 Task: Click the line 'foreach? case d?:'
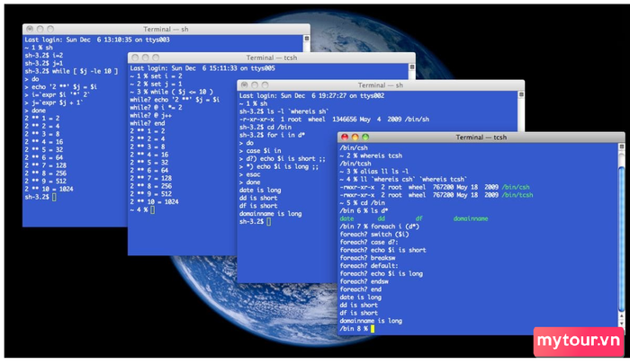(x=369, y=243)
